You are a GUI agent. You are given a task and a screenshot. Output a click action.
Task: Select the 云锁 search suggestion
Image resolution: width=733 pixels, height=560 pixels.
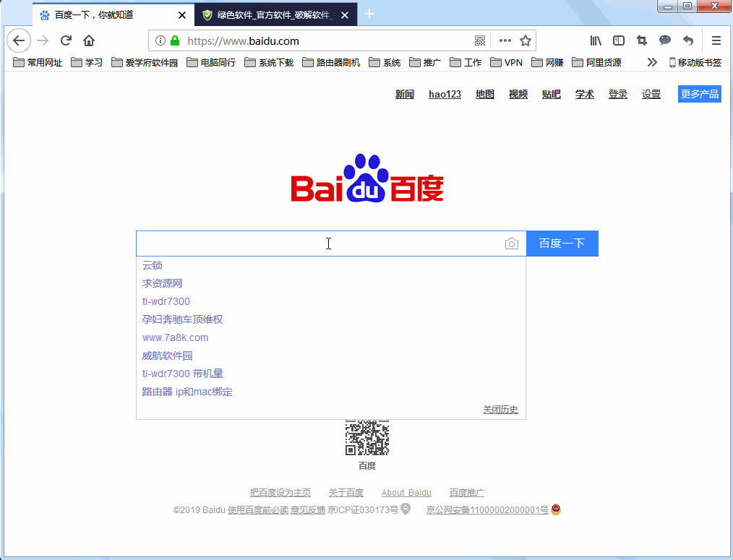(153, 265)
